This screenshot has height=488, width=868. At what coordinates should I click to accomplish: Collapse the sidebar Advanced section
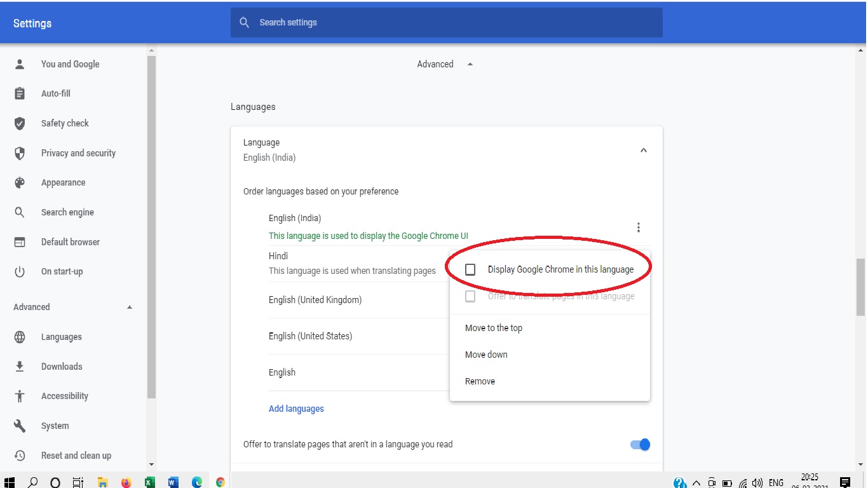(x=130, y=307)
